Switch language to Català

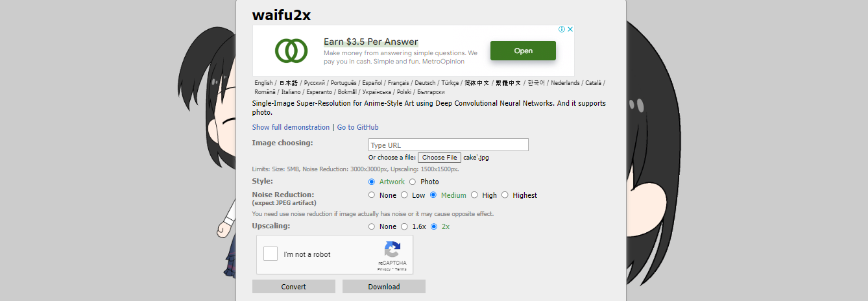(594, 83)
